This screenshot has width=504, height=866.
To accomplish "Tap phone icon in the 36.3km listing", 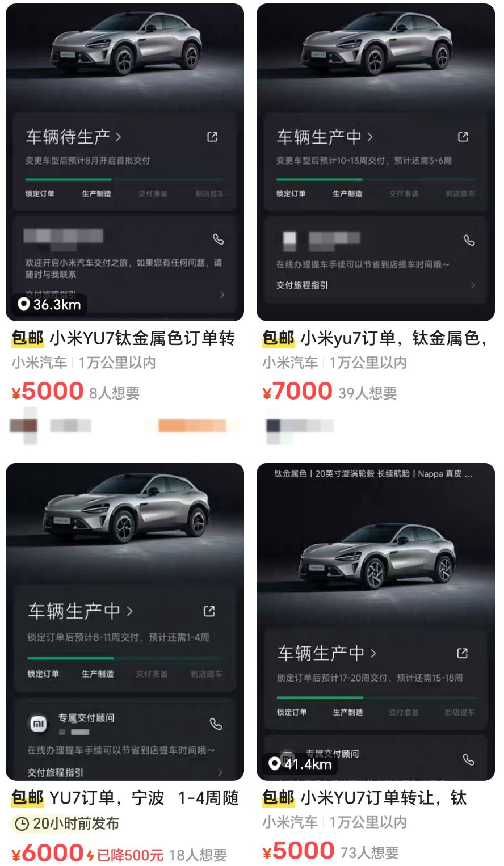I will click(218, 239).
